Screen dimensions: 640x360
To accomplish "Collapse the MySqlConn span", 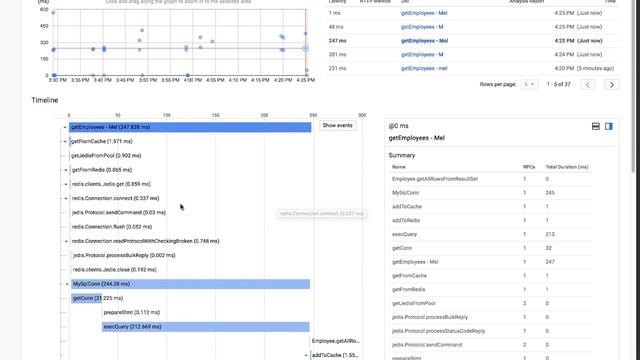I will click(67, 284).
